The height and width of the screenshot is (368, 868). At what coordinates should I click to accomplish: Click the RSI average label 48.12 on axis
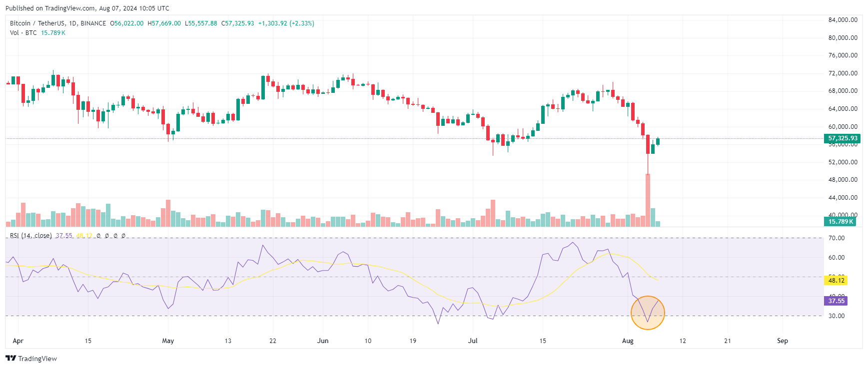tap(836, 281)
